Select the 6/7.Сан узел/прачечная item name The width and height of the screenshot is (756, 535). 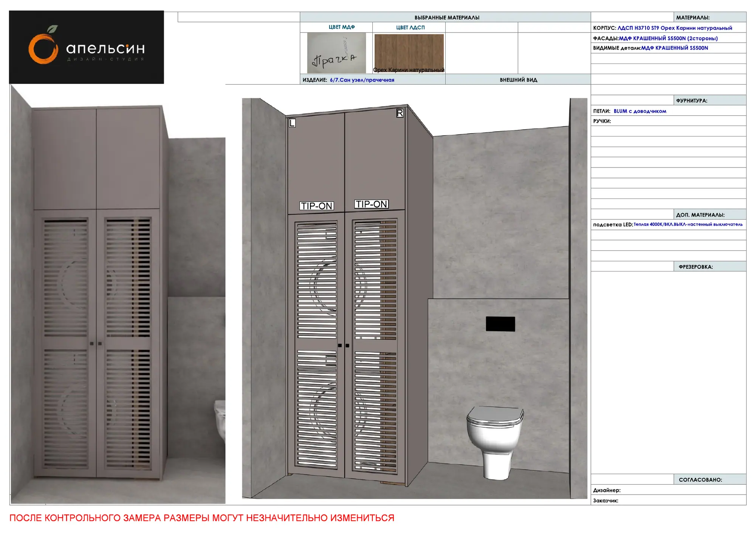click(362, 80)
